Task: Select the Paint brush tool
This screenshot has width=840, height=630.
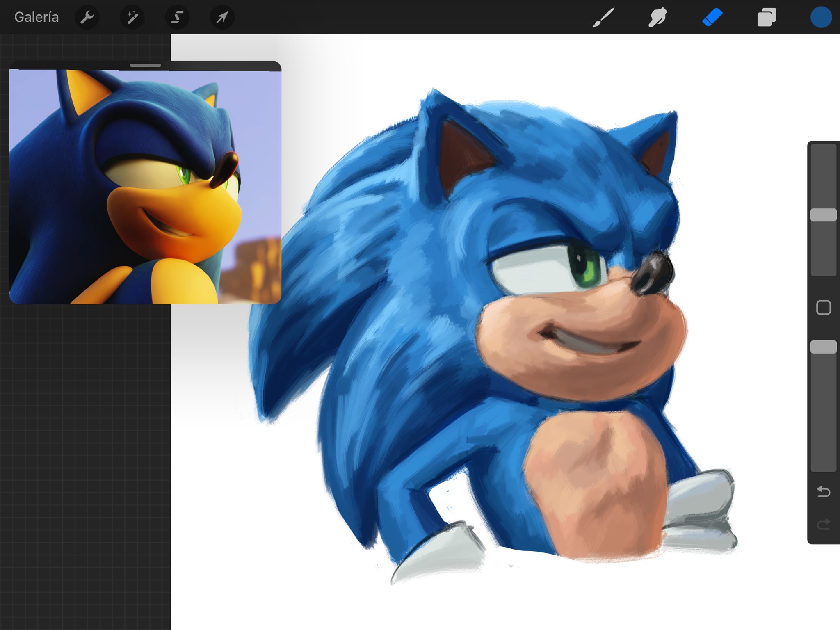Action: pyautogui.click(x=604, y=17)
